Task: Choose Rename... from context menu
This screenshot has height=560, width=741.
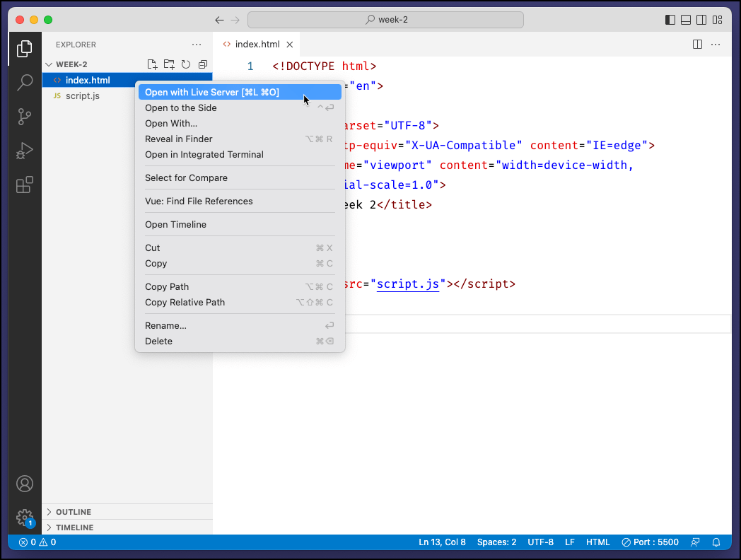Action: pos(240,325)
